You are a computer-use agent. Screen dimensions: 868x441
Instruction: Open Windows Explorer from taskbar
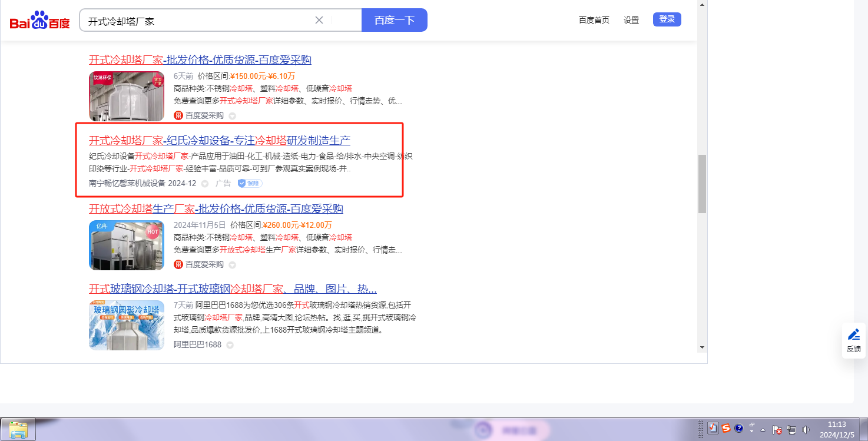(x=18, y=429)
